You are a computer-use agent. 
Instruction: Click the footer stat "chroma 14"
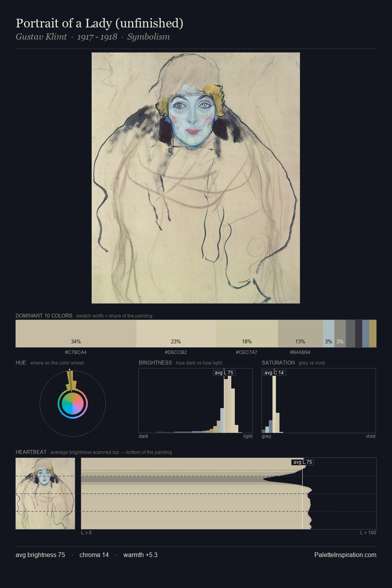(x=94, y=555)
